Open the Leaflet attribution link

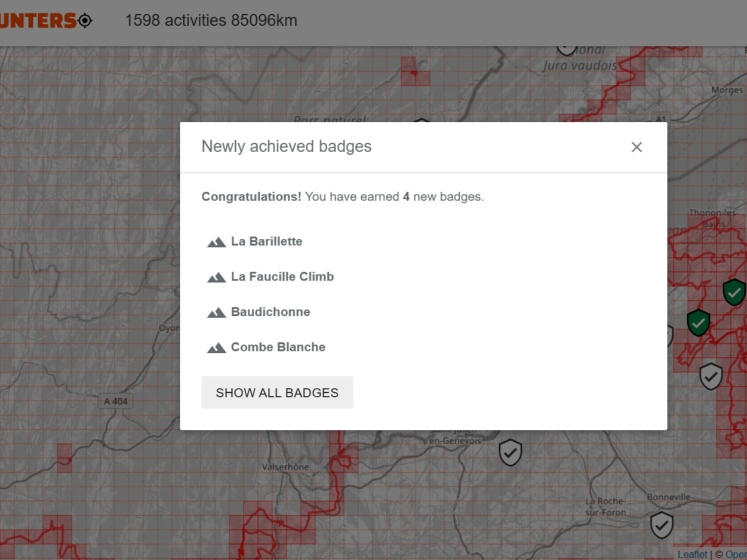click(692, 555)
